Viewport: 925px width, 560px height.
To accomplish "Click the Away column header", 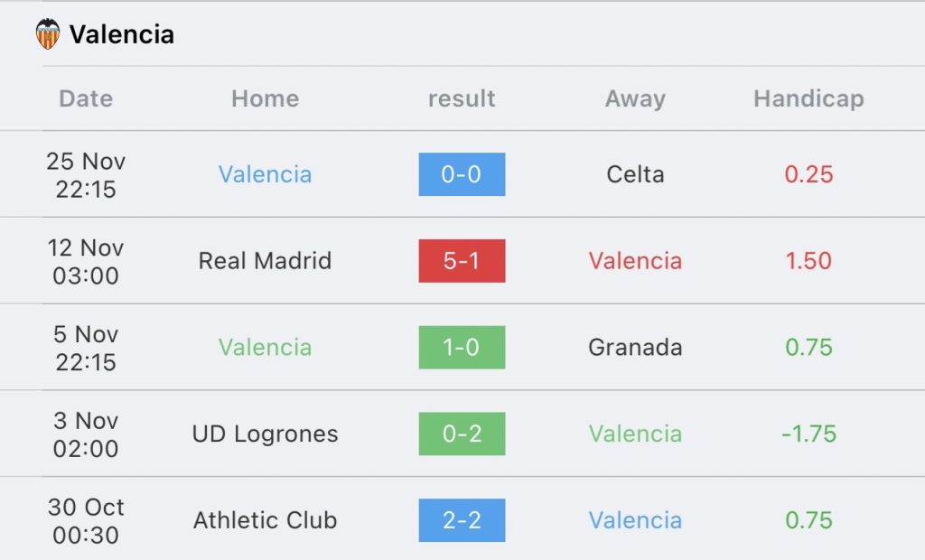I will pyautogui.click(x=635, y=98).
